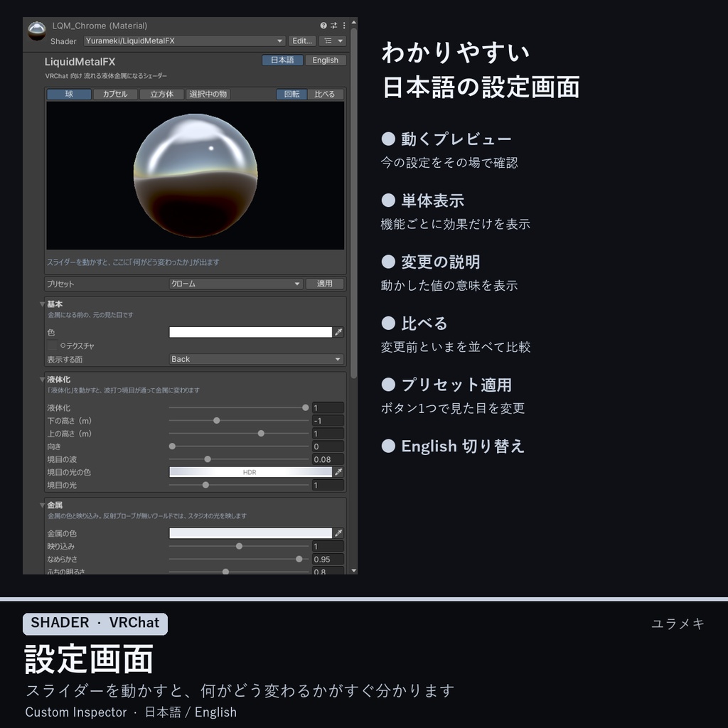This screenshot has height=728, width=728.
Task: Click the LQM_Chrome (Material) title text
Action: (x=100, y=26)
